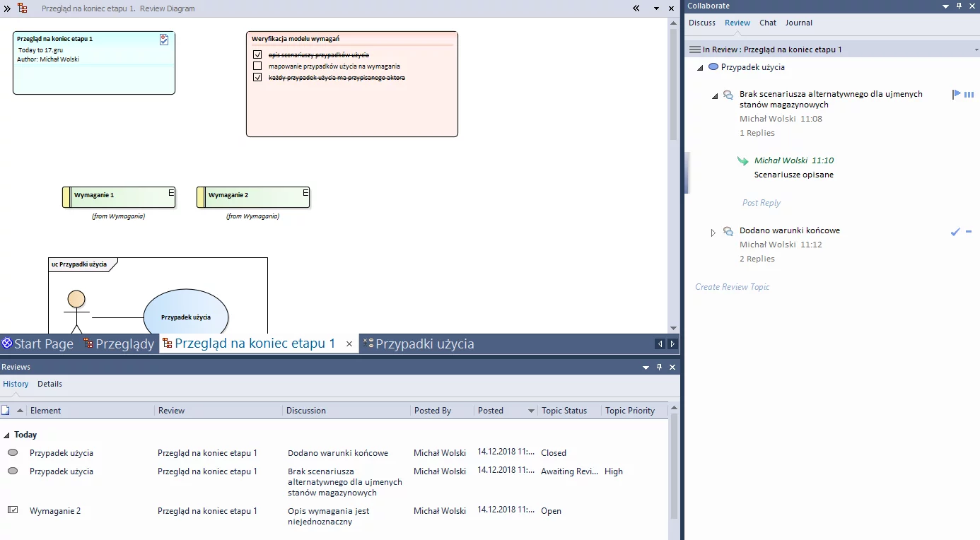Click the minus icon next to the checkmark
The height and width of the screenshot is (540, 980).
969,231
